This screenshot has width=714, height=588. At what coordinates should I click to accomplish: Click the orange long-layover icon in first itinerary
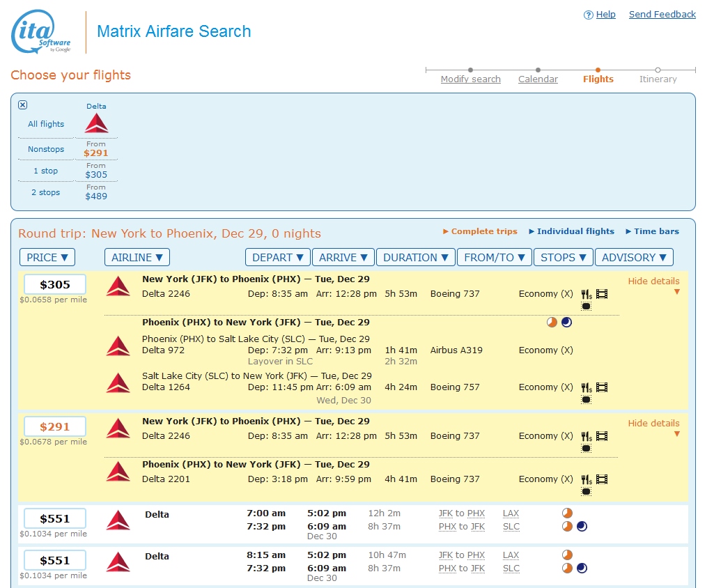(x=552, y=323)
